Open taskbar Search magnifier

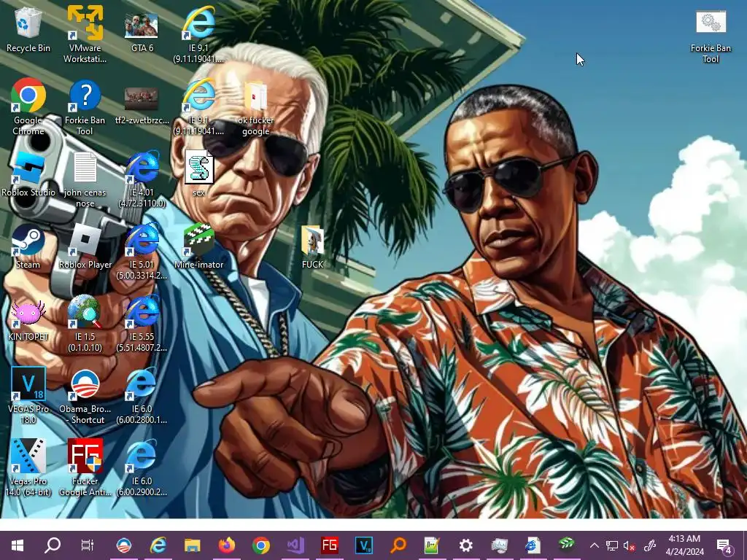pos(53,545)
